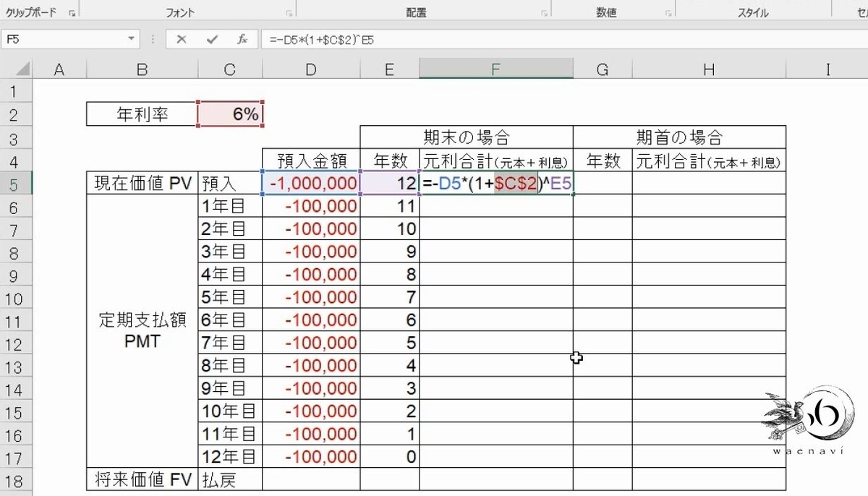Click the 年数 header under 期末の場合
This screenshot has width=868, height=496.
tap(390, 161)
